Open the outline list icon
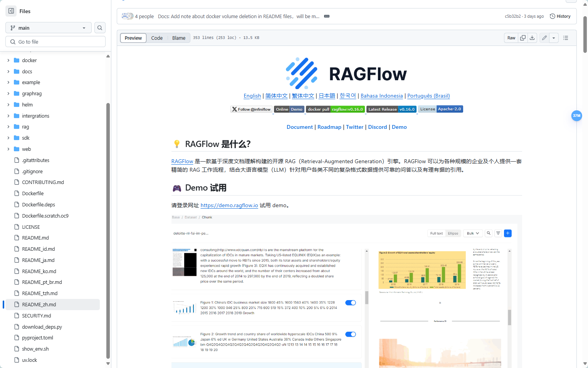The image size is (588, 368). click(566, 38)
